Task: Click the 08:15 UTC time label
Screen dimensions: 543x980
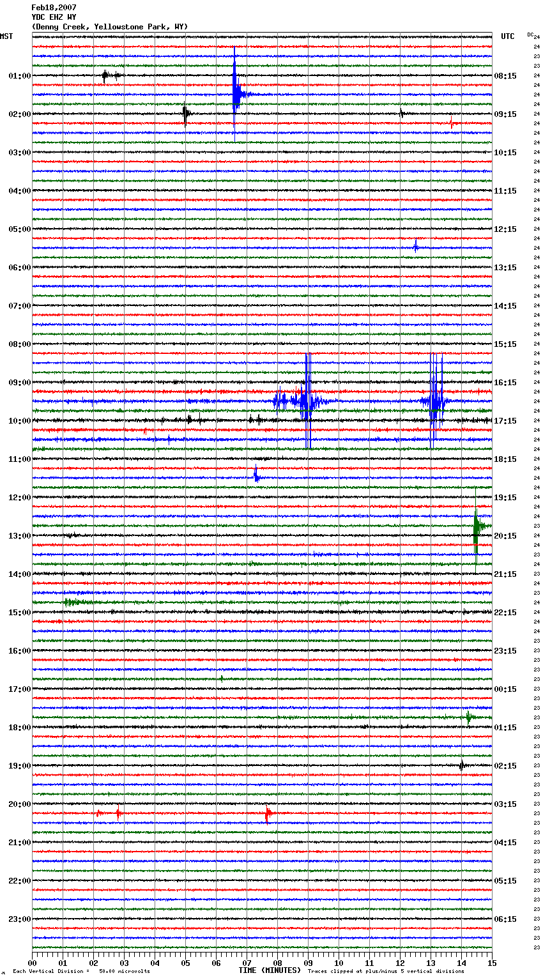Action: click(505, 76)
